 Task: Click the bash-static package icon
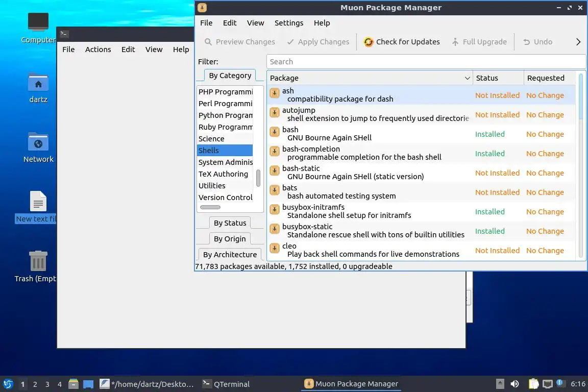pyautogui.click(x=275, y=170)
